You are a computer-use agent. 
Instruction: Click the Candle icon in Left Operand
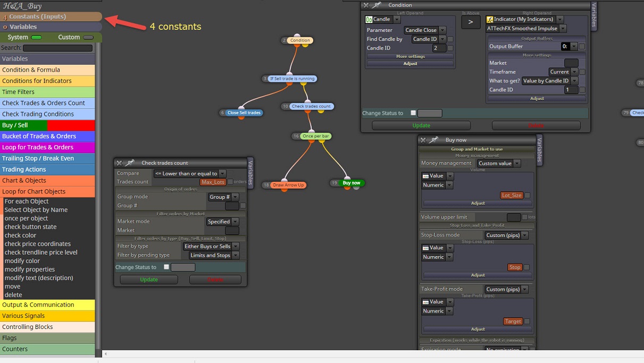(369, 19)
